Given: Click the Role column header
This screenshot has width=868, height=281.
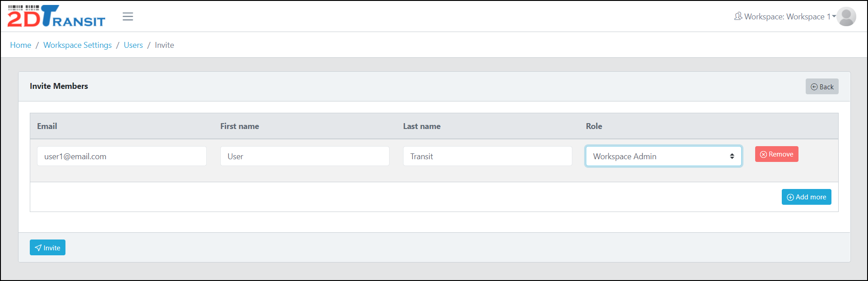Looking at the screenshot, I should click(x=594, y=126).
